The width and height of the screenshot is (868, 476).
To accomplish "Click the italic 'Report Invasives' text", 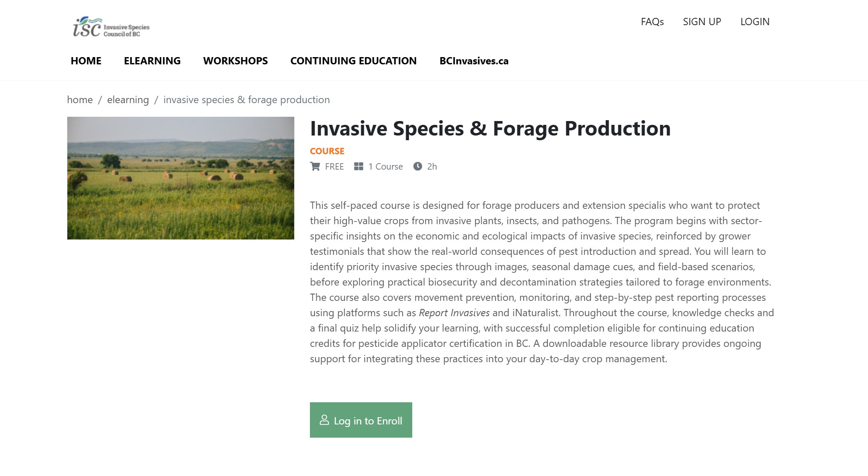I will 454,313.
